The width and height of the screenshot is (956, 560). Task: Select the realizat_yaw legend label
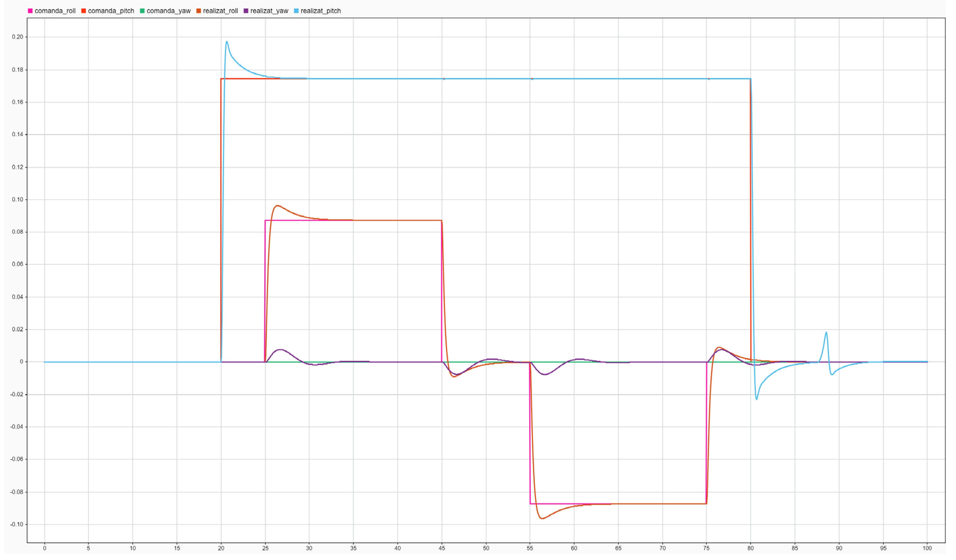coord(269,11)
